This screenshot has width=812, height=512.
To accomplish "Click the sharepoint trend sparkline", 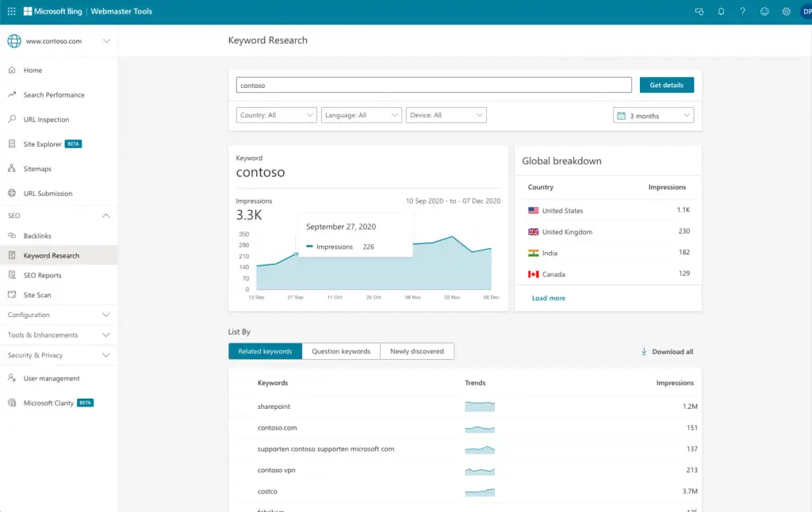I will click(480, 407).
